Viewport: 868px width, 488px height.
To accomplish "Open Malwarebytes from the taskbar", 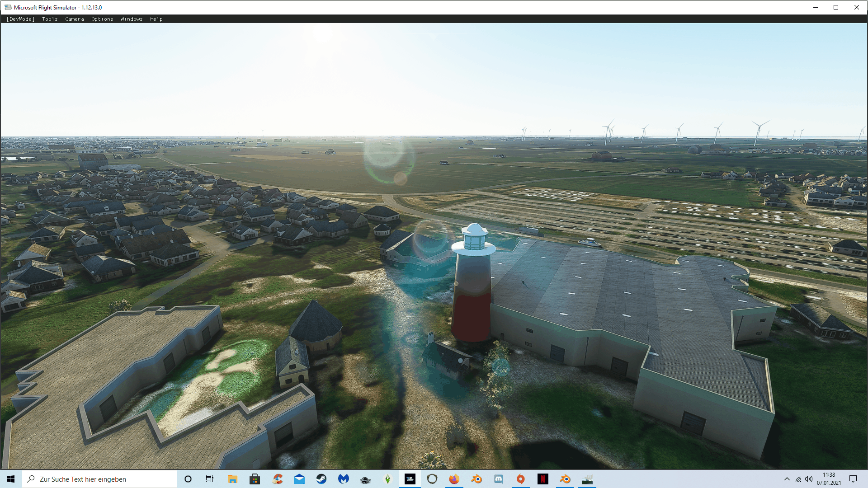I will pyautogui.click(x=344, y=479).
